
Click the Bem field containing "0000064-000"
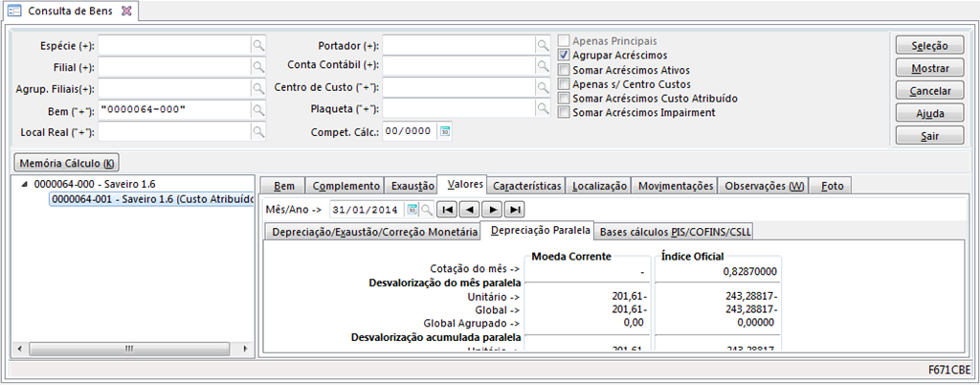pos(174,110)
